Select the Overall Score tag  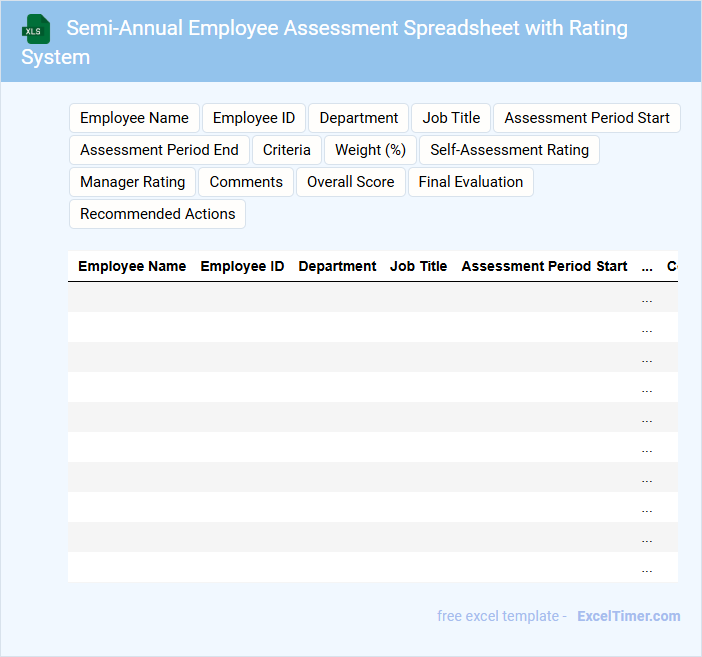[x=350, y=182]
